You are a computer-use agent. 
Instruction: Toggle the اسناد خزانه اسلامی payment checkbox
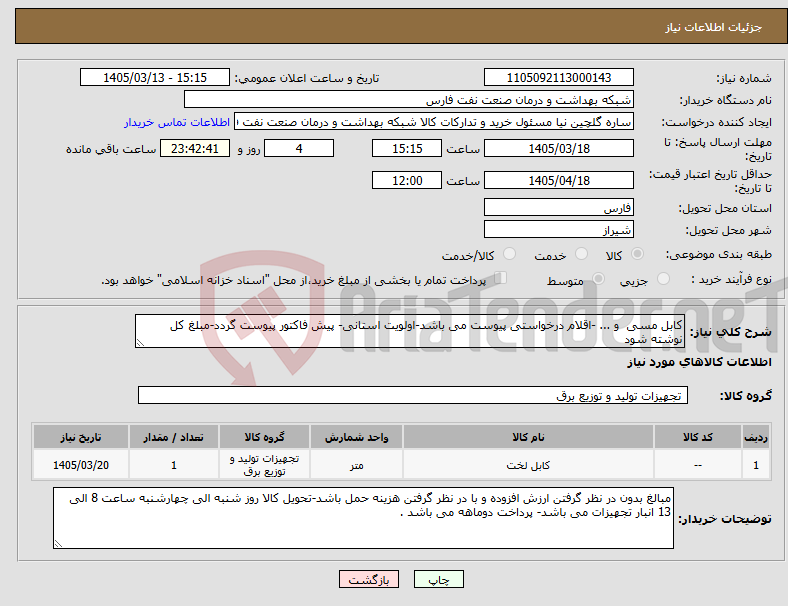click(x=501, y=277)
